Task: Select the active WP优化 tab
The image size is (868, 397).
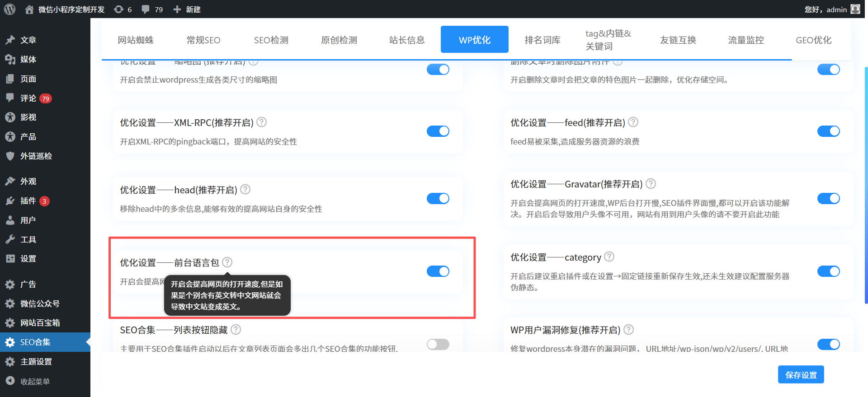Action: 475,40
